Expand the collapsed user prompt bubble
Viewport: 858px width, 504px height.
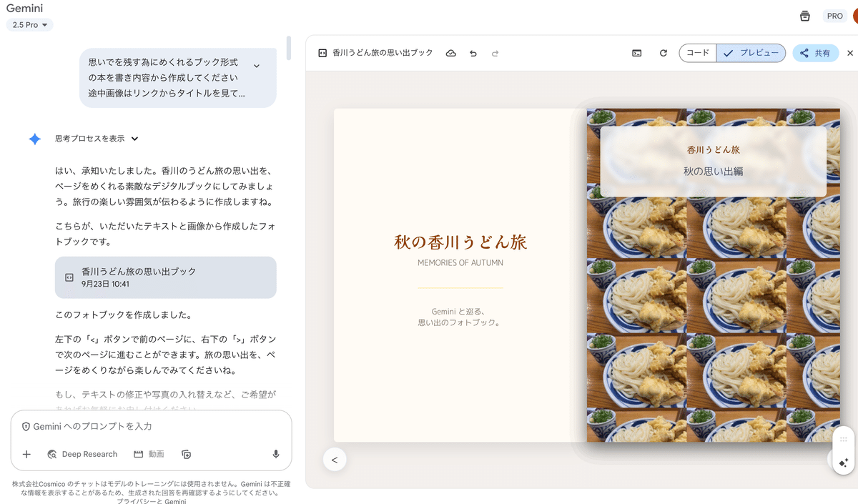tap(257, 66)
